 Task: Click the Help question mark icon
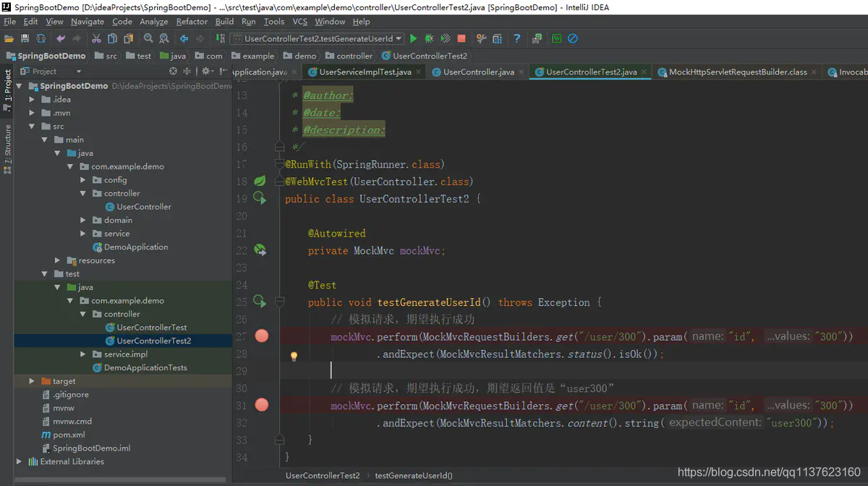click(517, 38)
